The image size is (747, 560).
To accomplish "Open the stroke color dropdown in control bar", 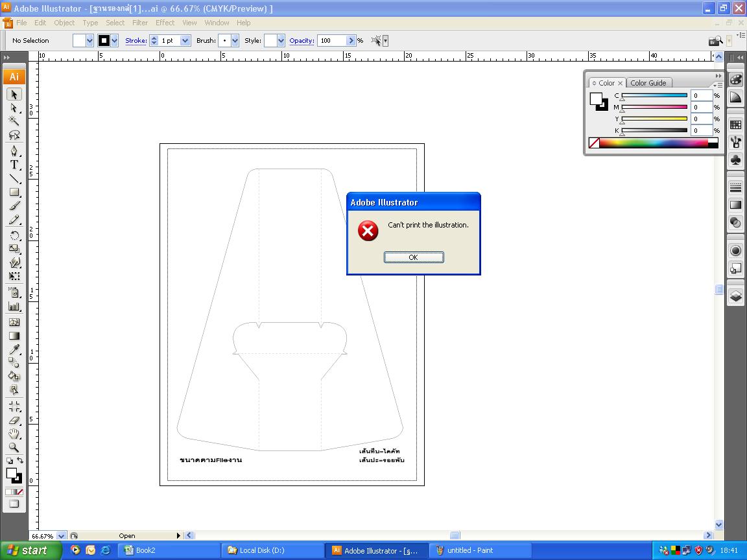I will tap(114, 40).
